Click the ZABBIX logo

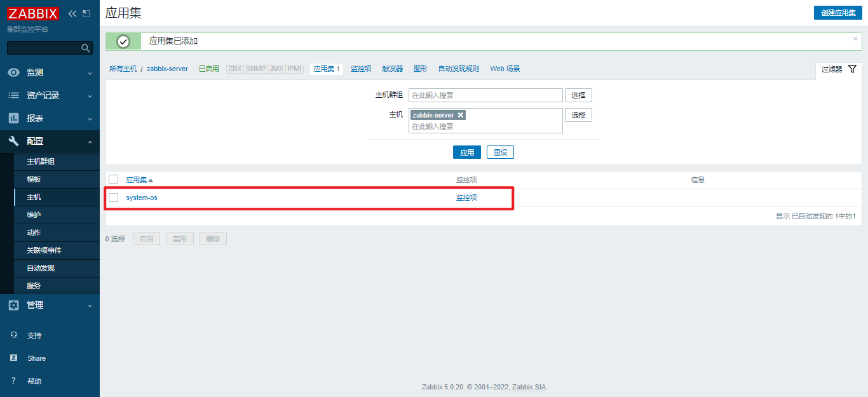pyautogui.click(x=33, y=14)
